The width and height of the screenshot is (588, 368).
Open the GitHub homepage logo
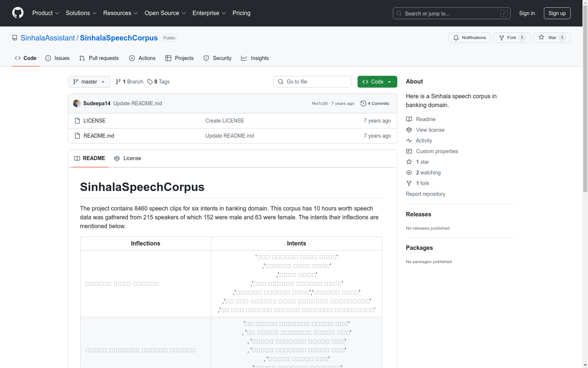coord(18,13)
